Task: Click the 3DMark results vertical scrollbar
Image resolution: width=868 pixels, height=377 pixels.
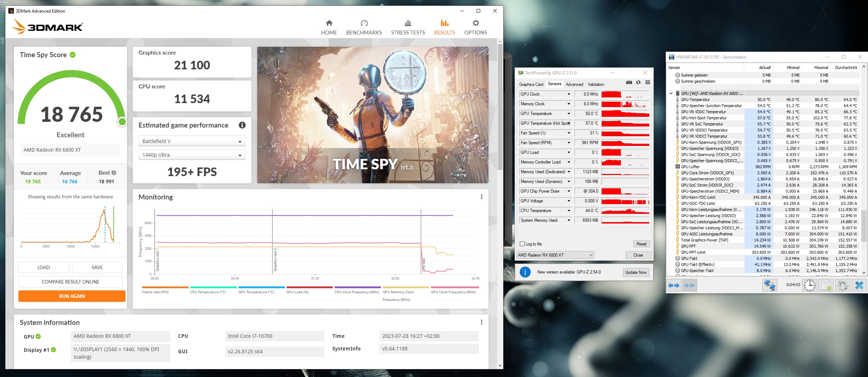Action: coord(500,107)
